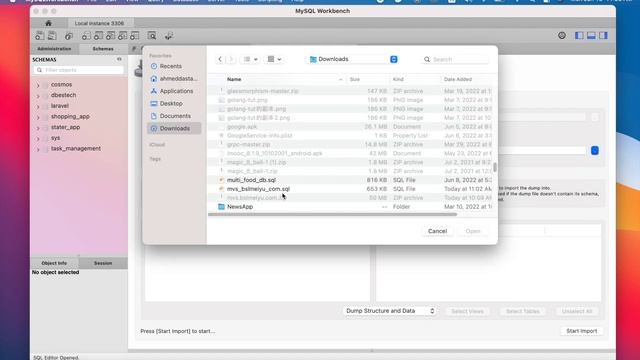Create a new table toolbar icon
640x360 pixels.
98,36
